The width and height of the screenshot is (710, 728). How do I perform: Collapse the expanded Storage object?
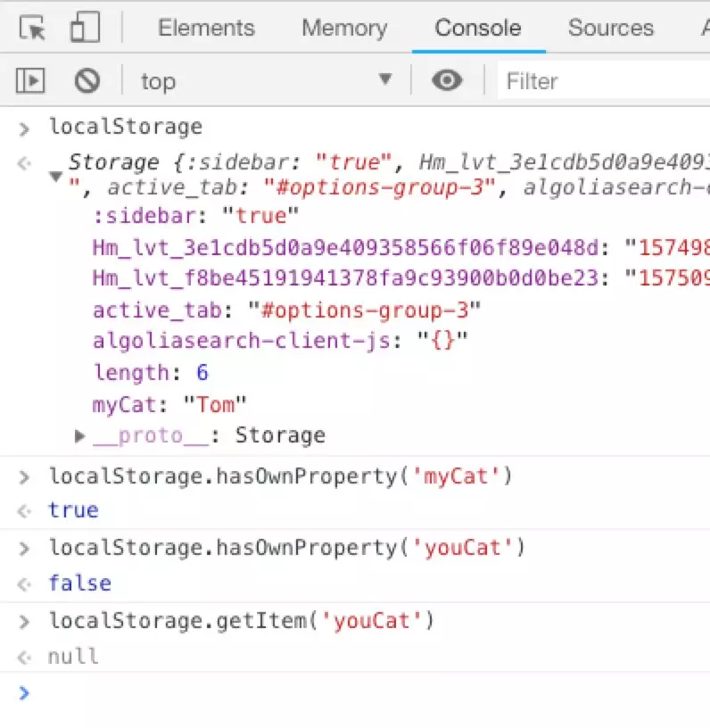55,174
